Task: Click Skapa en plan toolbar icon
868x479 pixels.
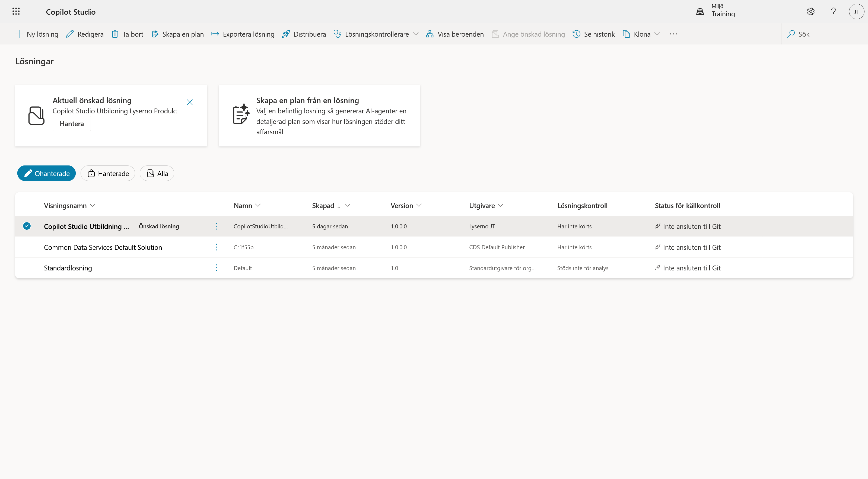Action: point(155,34)
